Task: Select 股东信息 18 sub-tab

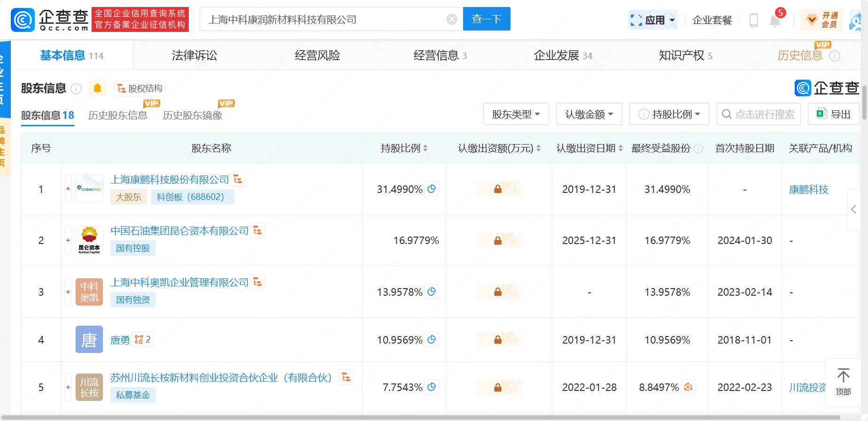Action: 47,115
